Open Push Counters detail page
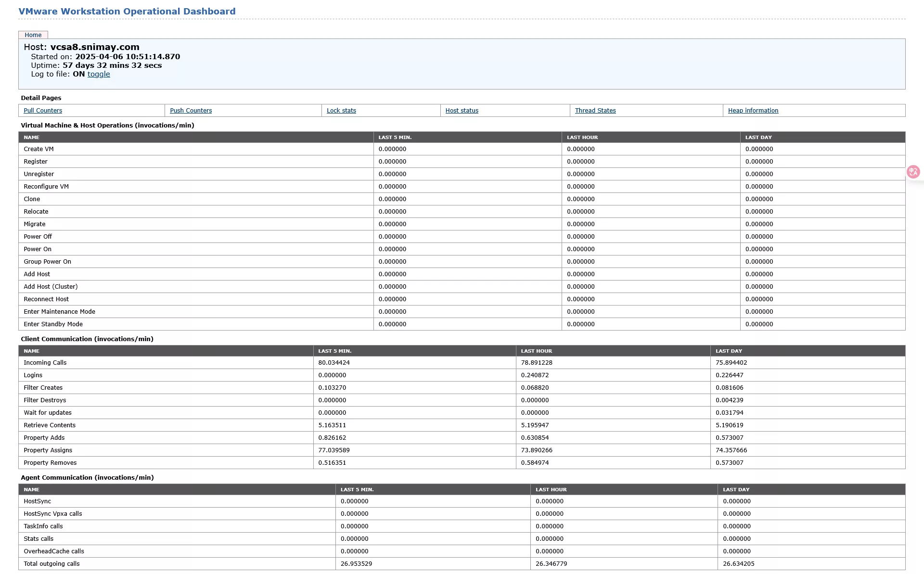The image size is (924, 574). (x=191, y=110)
